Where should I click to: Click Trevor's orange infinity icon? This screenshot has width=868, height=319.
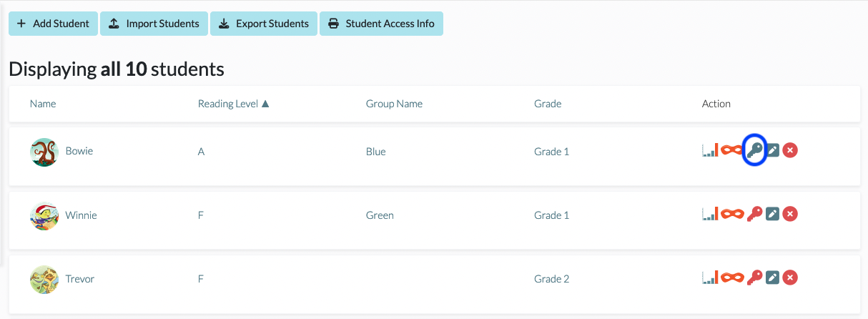pyautogui.click(x=731, y=278)
